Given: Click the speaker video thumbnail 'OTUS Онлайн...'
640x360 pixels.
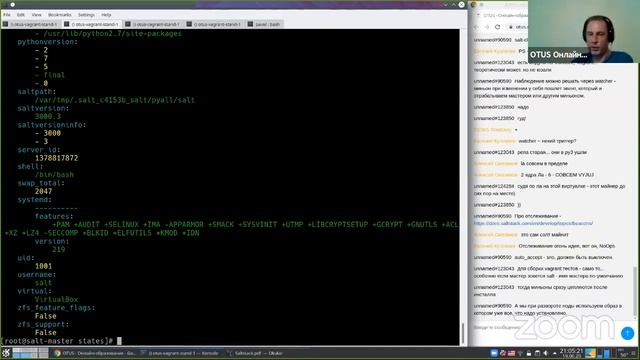Looking at the screenshot, I should coord(584,31).
